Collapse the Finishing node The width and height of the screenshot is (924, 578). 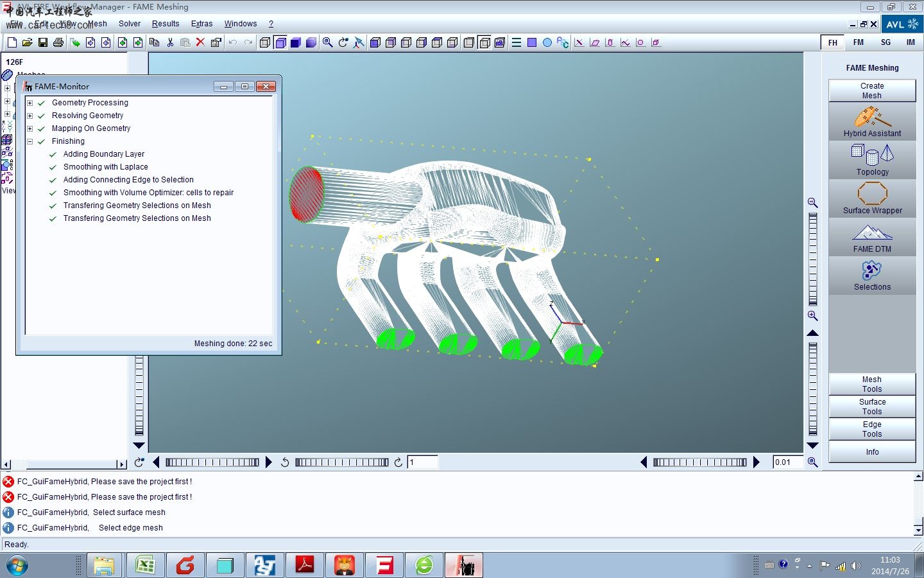[x=30, y=141]
